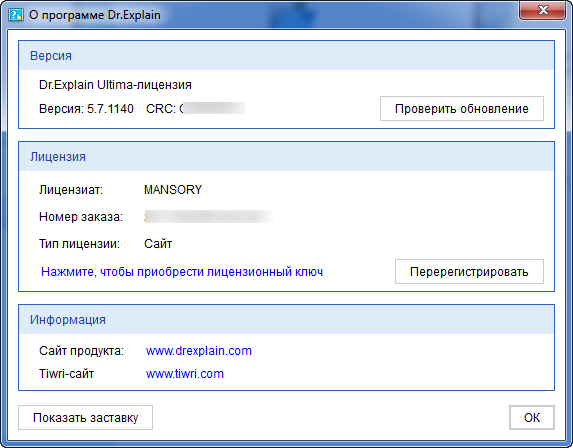573x448 pixels.
Task: Click the Показать заставку button
Action: point(86,417)
